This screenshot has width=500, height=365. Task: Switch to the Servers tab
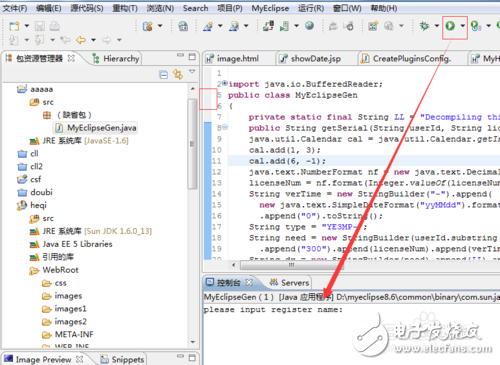[290, 283]
